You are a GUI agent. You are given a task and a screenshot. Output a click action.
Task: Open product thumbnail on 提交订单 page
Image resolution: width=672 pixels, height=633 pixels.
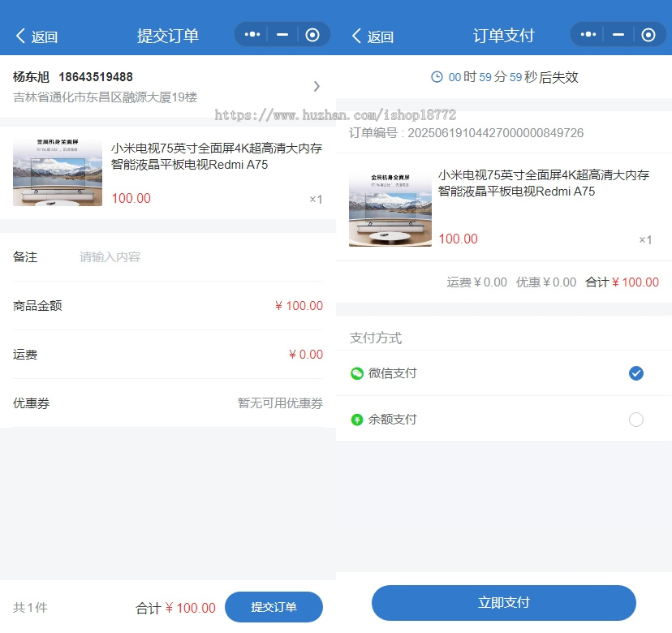coord(58,172)
